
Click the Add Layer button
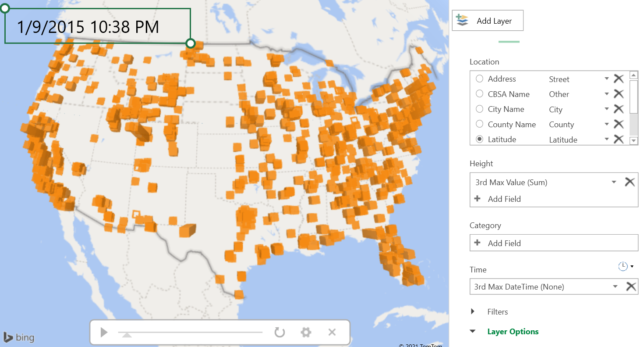488,21
